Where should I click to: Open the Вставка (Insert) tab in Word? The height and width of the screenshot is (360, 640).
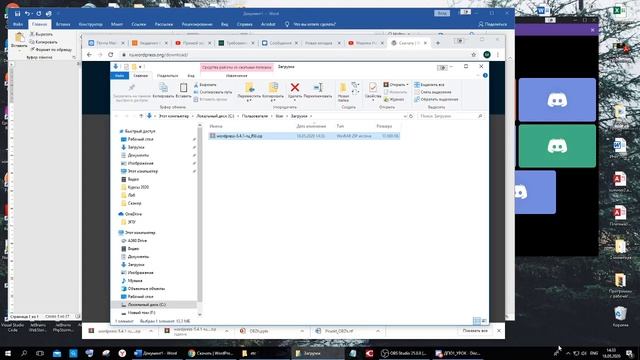63,24
